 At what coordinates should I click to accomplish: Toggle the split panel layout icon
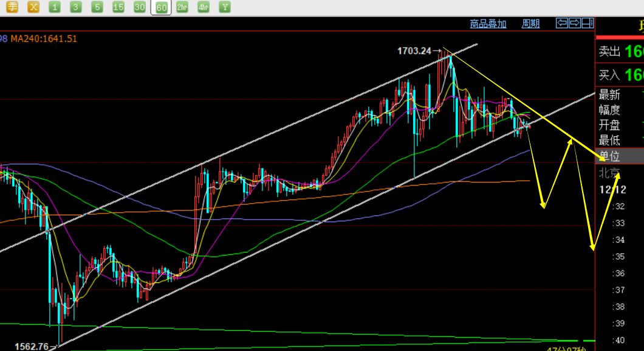(x=587, y=23)
